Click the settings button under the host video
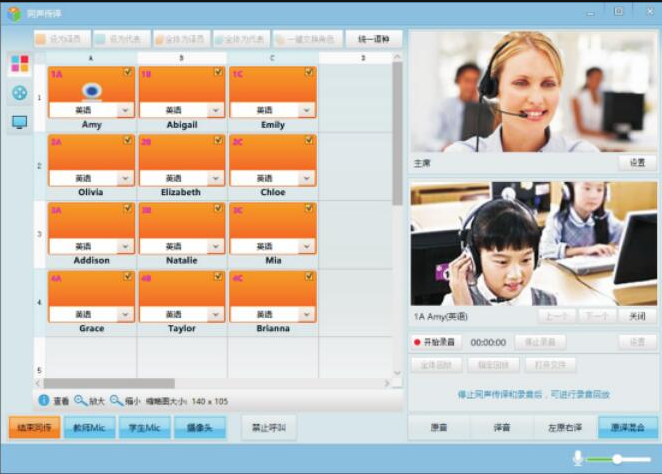 tap(637, 163)
